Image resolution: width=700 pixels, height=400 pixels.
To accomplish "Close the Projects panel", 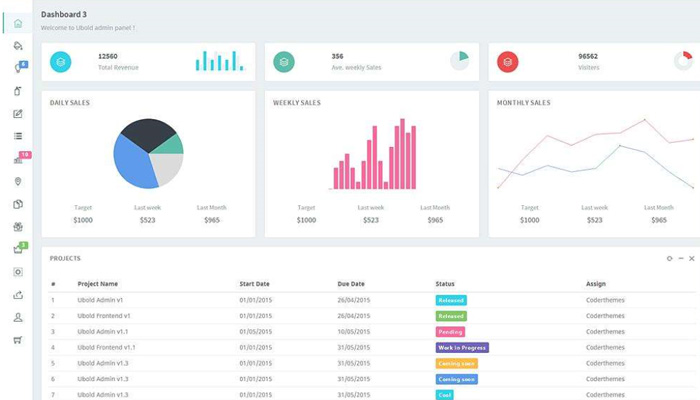I will click(692, 258).
